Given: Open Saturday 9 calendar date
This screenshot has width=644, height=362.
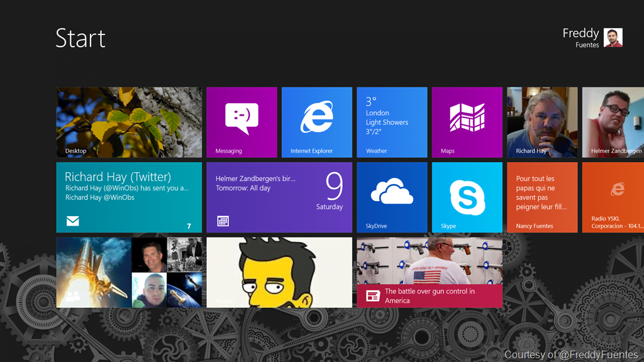Looking at the screenshot, I should (x=334, y=192).
